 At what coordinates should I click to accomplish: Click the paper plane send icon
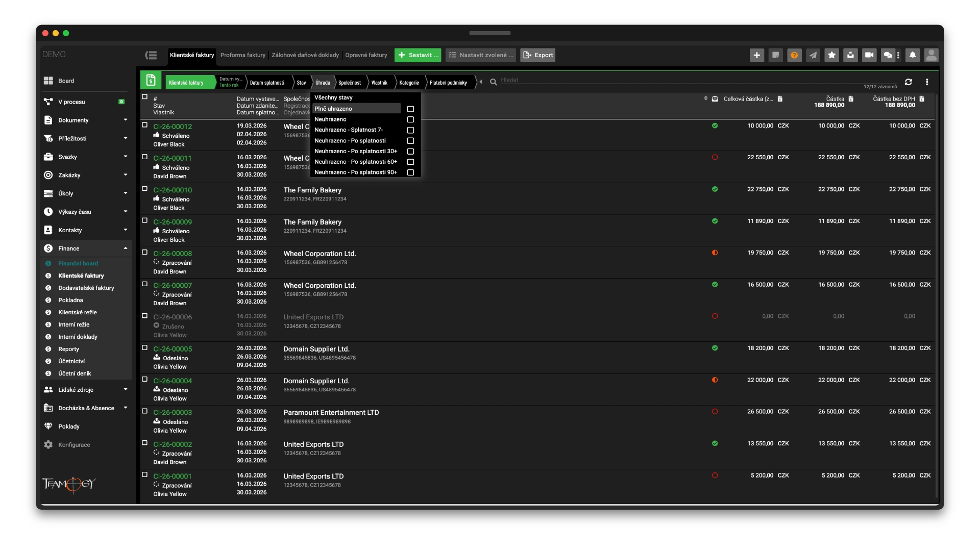click(812, 55)
